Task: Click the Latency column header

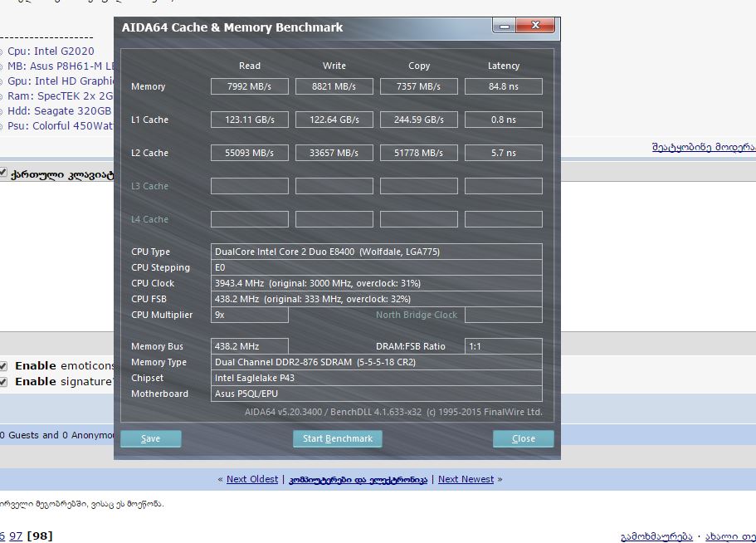Action: pyautogui.click(x=504, y=66)
